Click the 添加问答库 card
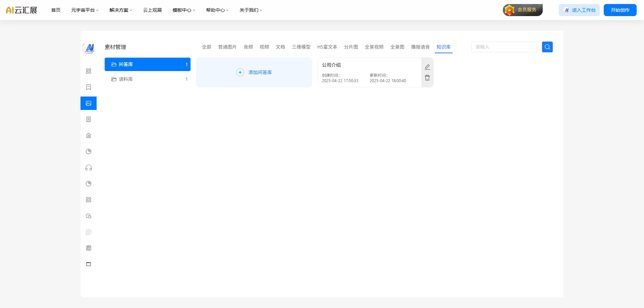Image resolution: width=644 pixels, height=308 pixels. pos(254,72)
